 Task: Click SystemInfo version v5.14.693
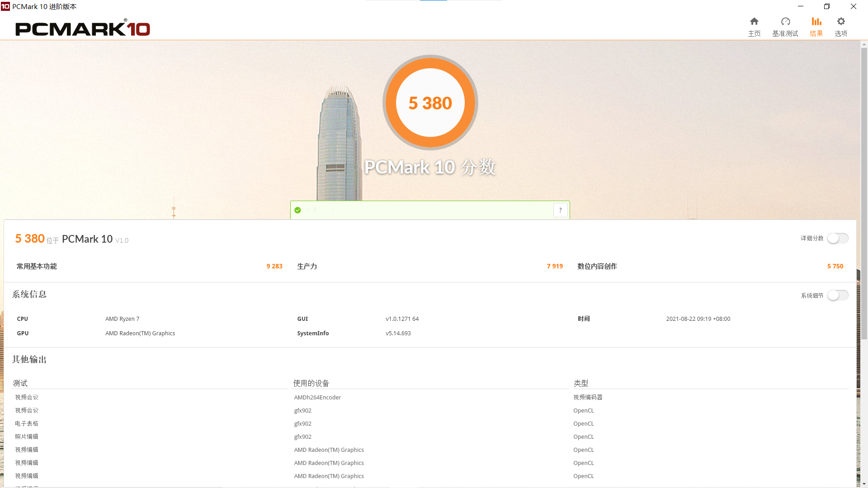(x=398, y=333)
